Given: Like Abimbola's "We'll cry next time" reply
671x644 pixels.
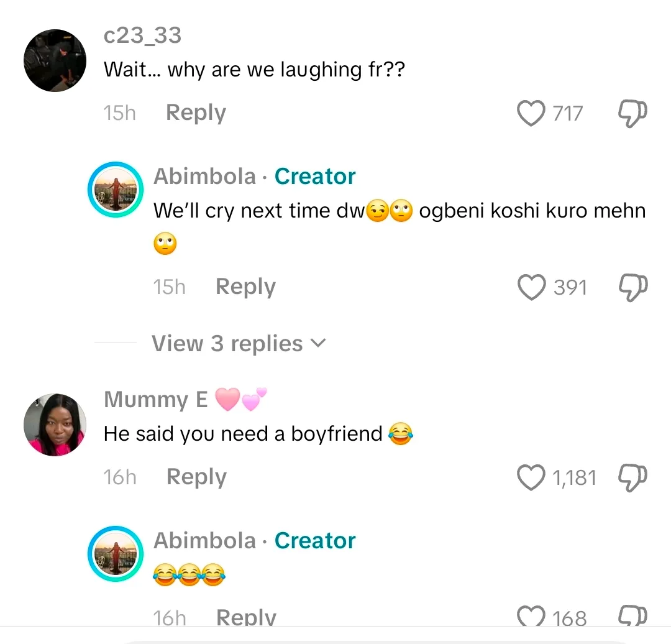Looking at the screenshot, I should pyautogui.click(x=531, y=287).
